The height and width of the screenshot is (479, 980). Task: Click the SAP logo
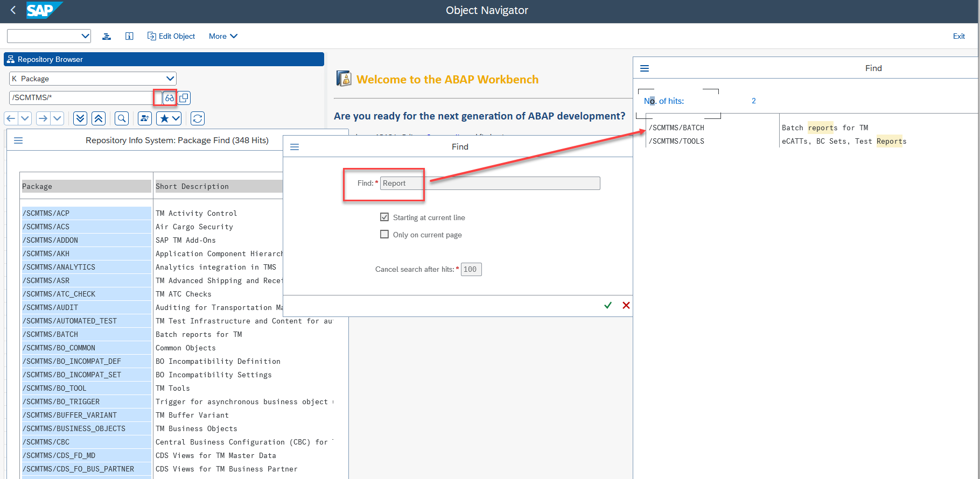pos(44,10)
